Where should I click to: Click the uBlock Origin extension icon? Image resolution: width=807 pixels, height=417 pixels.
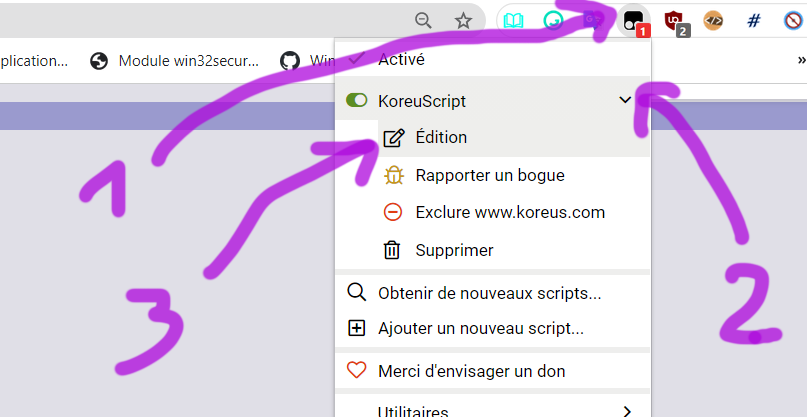click(676, 21)
